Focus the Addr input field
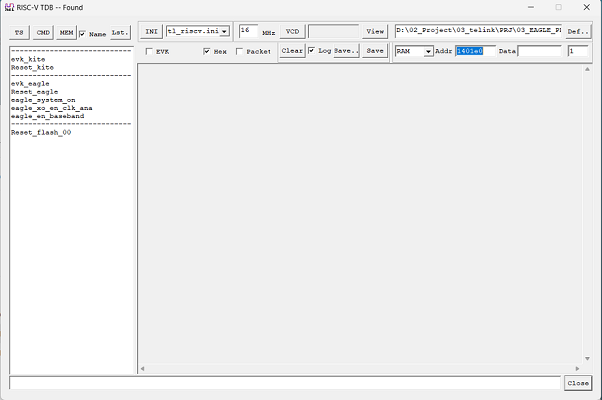The image size is (602, 400). (475, 51)
